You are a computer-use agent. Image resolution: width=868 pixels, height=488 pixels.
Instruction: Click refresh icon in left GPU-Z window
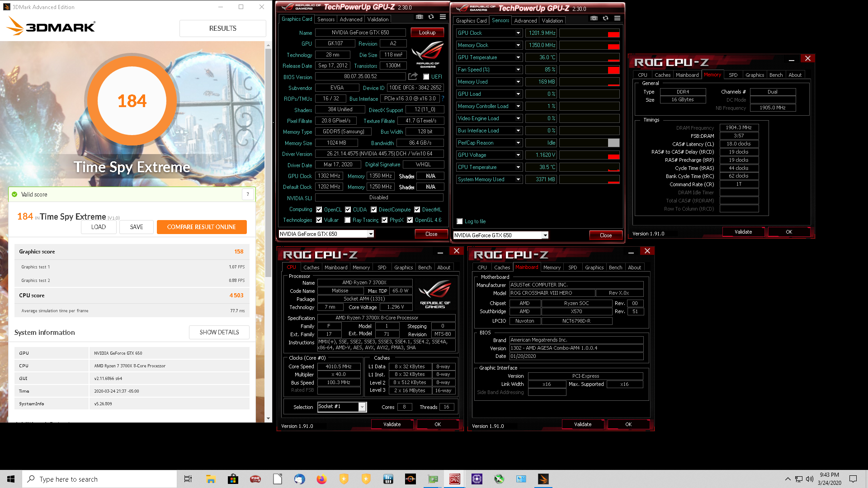click(431, 17)
